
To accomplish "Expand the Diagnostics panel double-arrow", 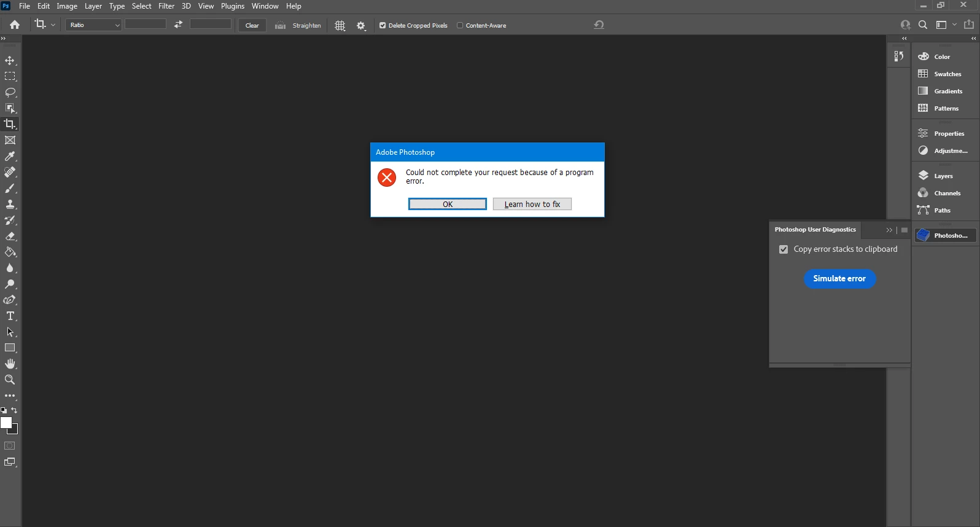I will pos(889,230).
